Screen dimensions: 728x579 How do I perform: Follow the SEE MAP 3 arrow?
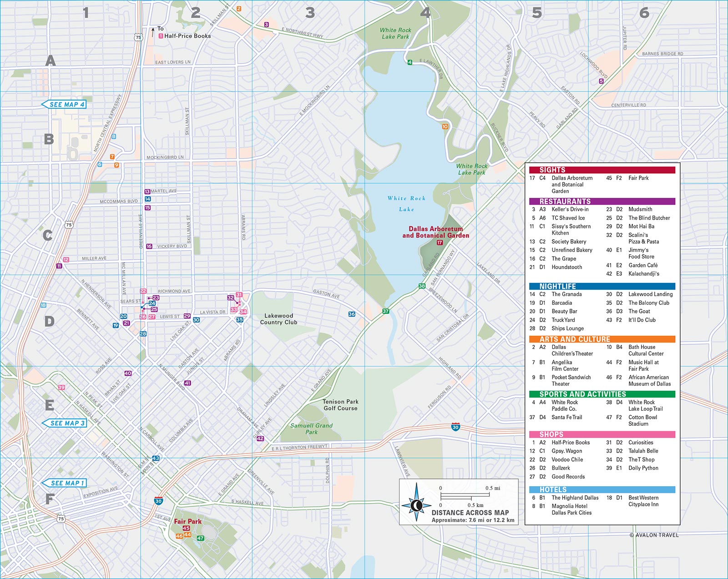click(64, 423)
